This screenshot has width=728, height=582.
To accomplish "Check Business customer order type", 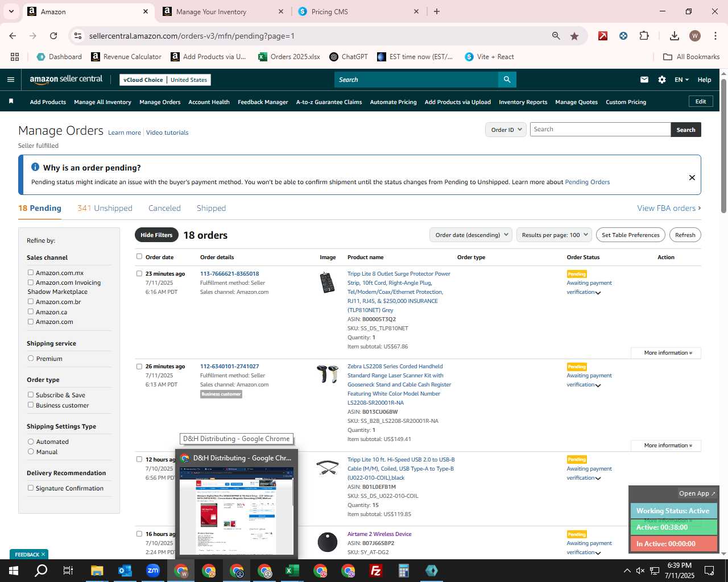I will [x=31, y=405].
